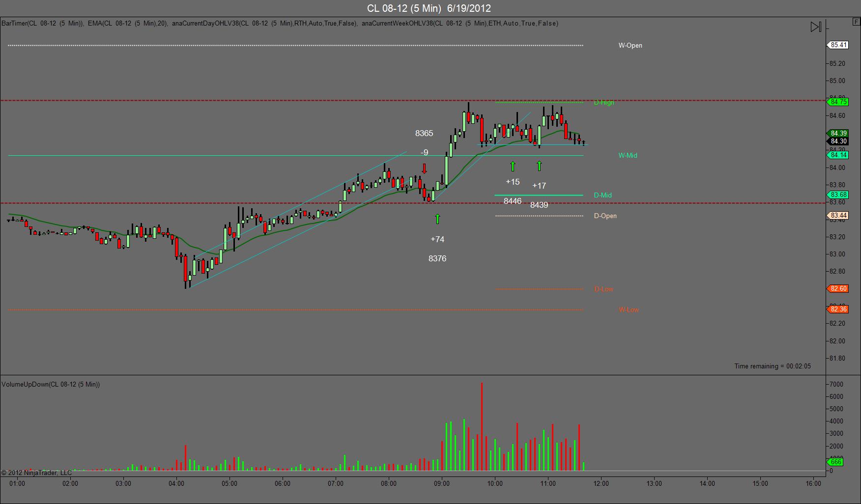Click the 85.41 W-Open price marker
The height and width of the screenshot is (504, 861).
838,45
